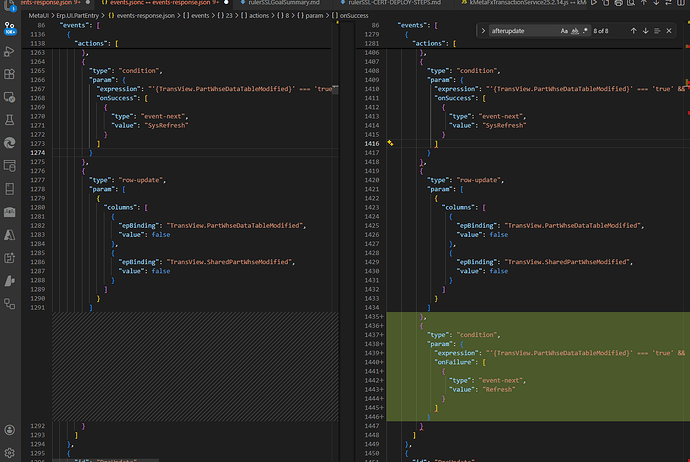Viewport: 690px width, 462px height.
Task: Open the Remote Explorer view
Action: point(10,97)
